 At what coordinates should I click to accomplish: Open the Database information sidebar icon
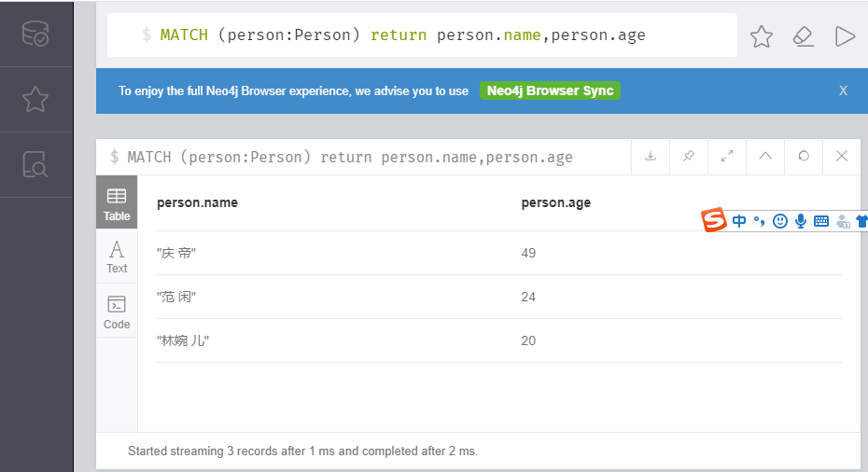pos(35,33)
